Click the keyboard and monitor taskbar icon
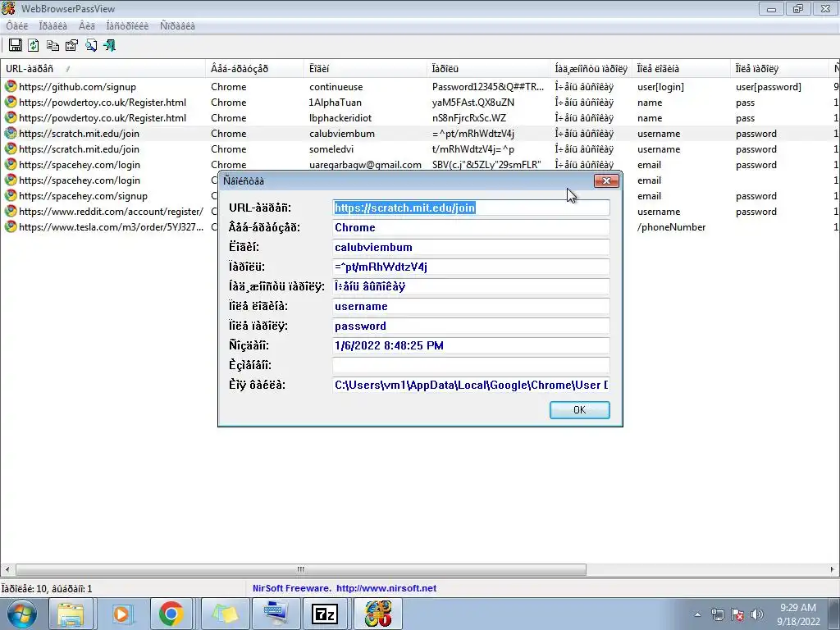The width and height of the screenshot is (840, 630). [x=276, y=614]
